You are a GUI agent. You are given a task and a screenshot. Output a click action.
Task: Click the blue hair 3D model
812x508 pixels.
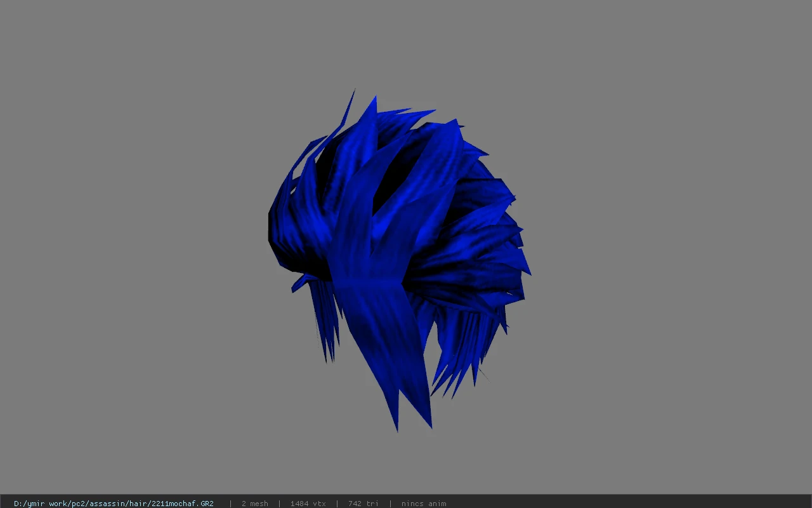398,260
